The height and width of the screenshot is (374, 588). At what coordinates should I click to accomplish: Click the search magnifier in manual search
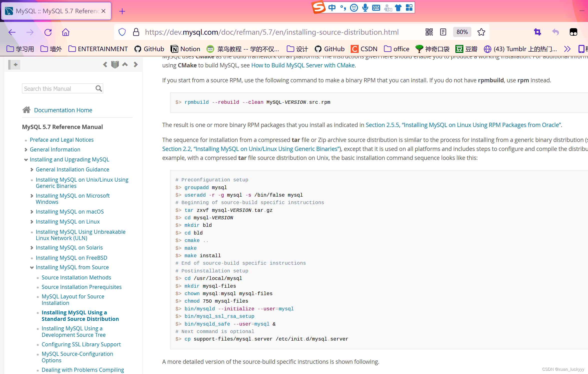(99, 89)
